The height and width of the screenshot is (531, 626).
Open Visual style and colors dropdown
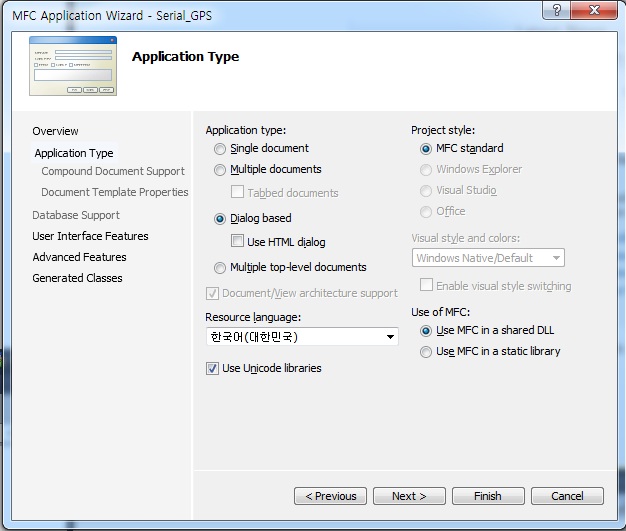(x=488, y=258)
